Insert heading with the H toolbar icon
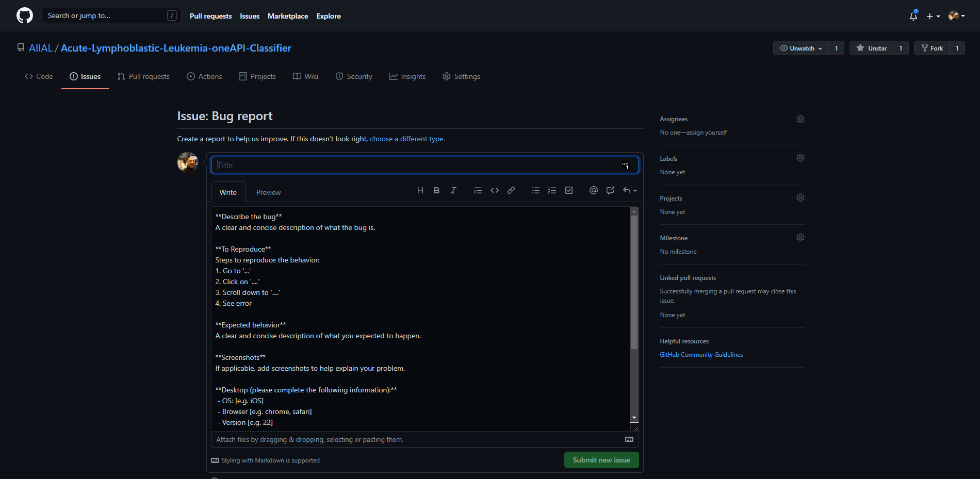980x479 pixels. (420, 190)
